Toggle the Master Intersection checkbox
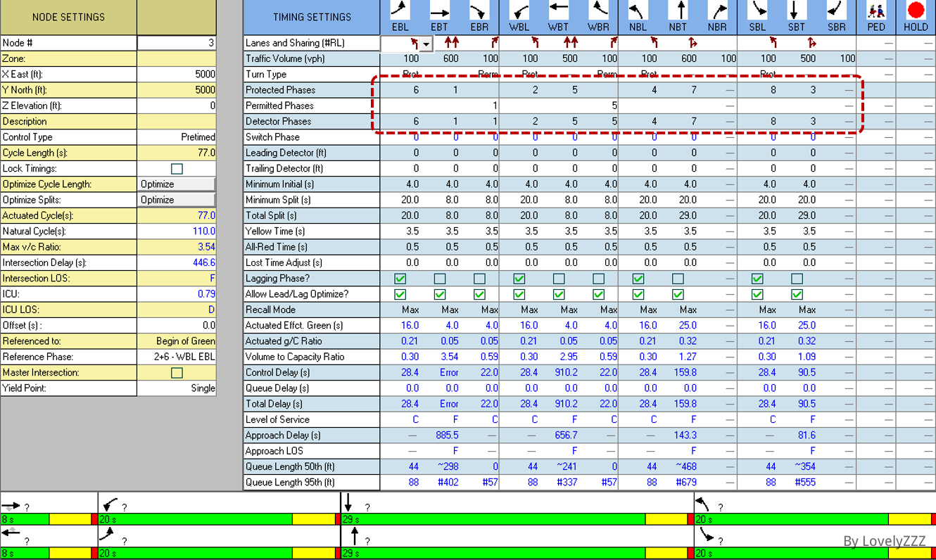 click(x=177, y=373)
